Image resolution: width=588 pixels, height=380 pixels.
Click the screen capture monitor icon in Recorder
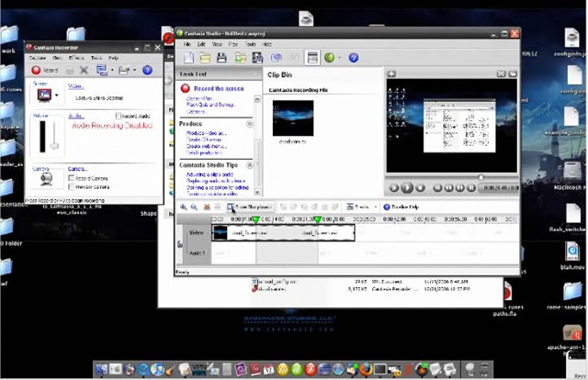[x=44, y=95]
